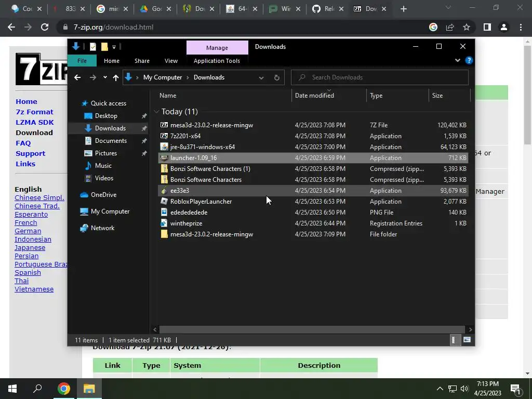This screenshot has width=532, height=399.
Task: Open the quick access toolbar customize dropdown
Action: (114, 47)
